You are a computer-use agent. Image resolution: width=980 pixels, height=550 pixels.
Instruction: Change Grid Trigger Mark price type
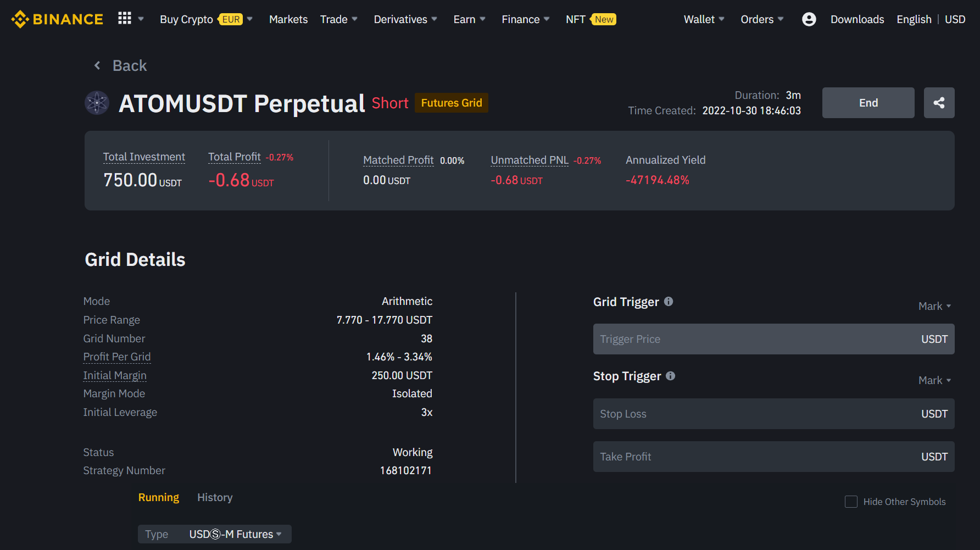934,306
